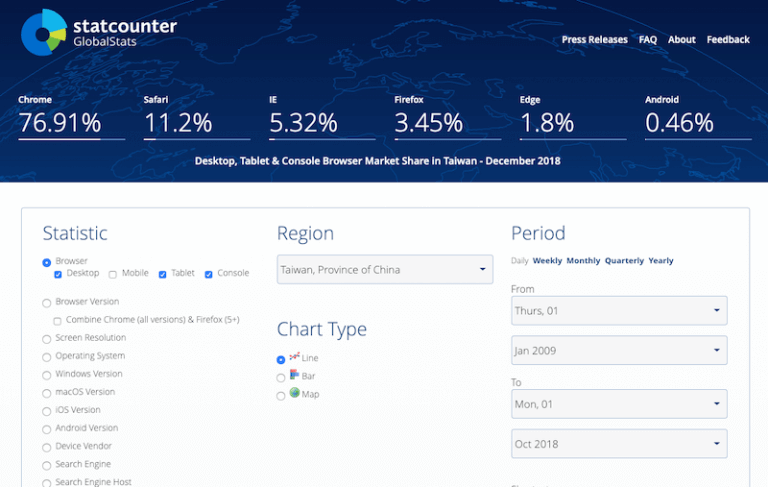Open the From month dropdown Jan 2009

pos(619,350)
